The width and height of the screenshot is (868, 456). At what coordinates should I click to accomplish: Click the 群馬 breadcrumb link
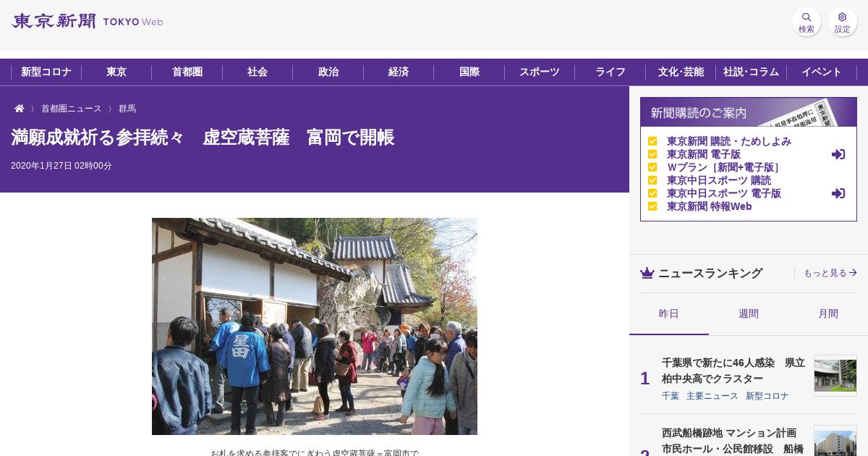[127, 109]
